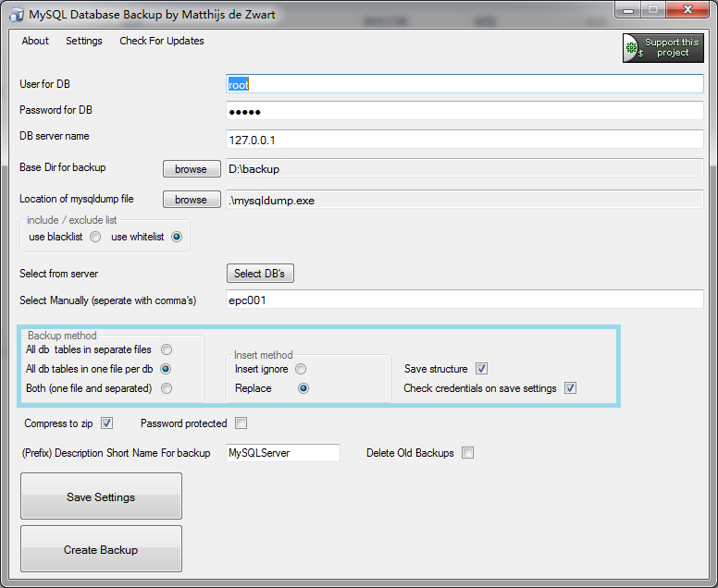
Task: Click the D:\backup path field
Action: coord(464,168)
